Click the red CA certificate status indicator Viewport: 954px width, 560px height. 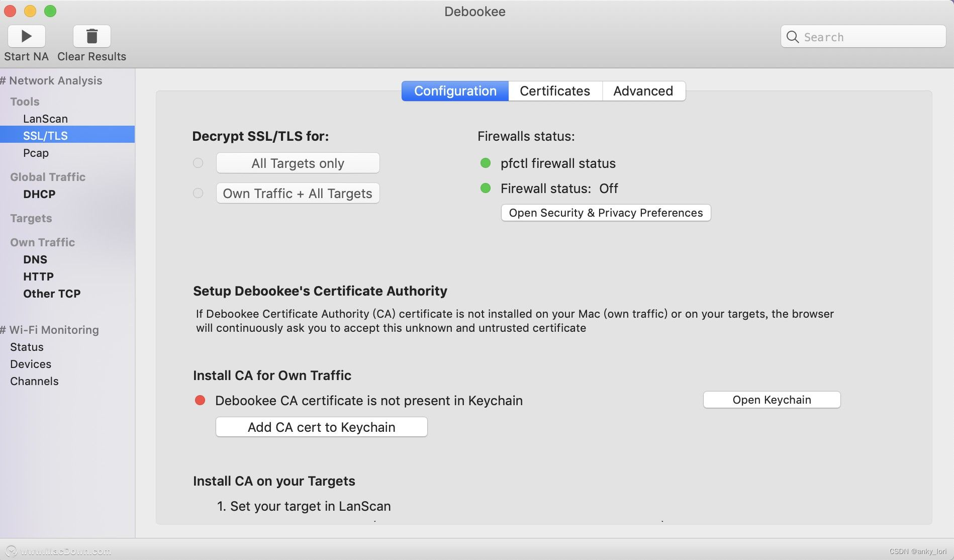coord(200,400)
